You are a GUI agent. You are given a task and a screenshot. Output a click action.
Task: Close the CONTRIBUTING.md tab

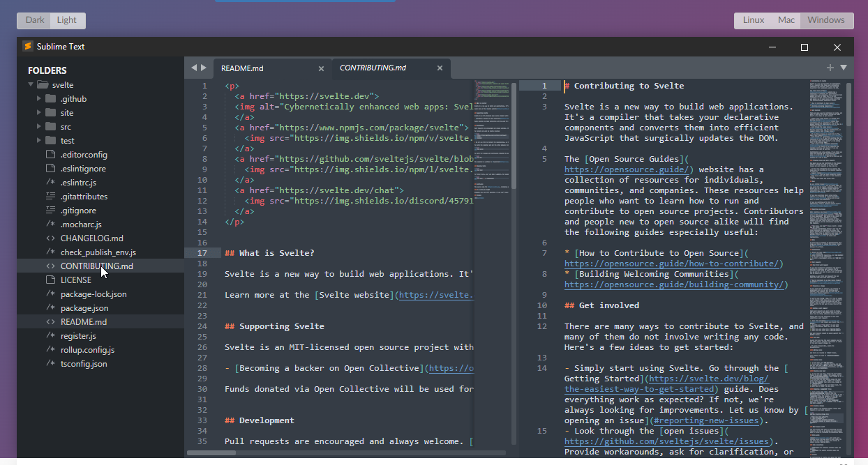(x=440, y=68)
